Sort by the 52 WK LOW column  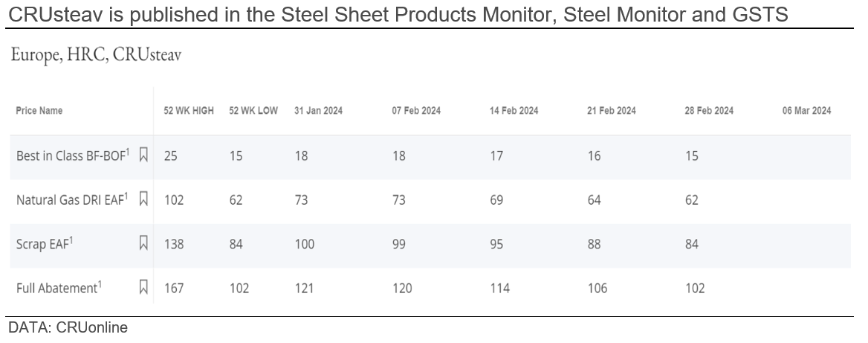(x=253, y=111)
